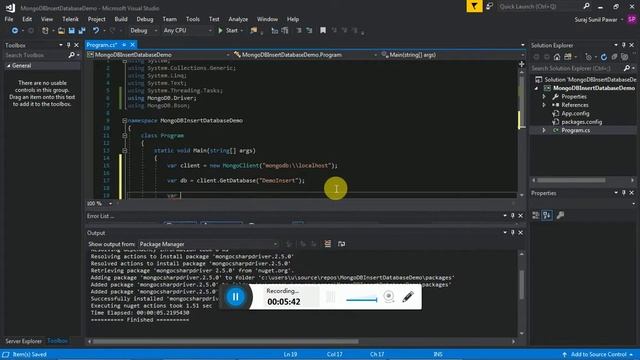Viewport: 640px width, 360px height.
Task: Click the Visual Studio logo icon
Action: 10,8
